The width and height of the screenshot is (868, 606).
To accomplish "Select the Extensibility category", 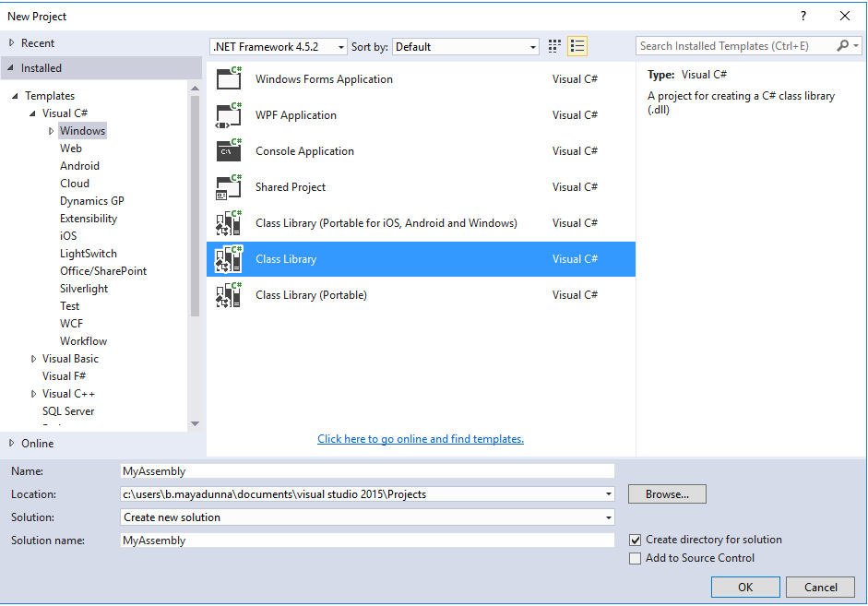I will [x=89, y=219].
